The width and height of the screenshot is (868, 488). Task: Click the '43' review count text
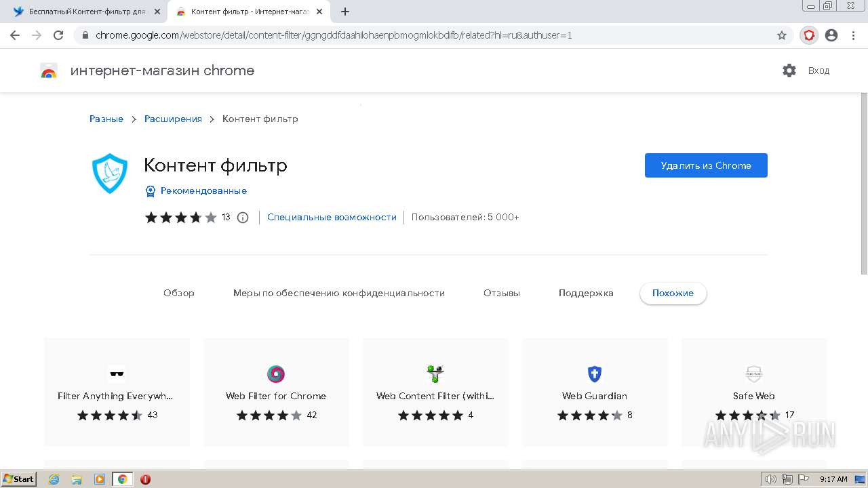[153, 415]
